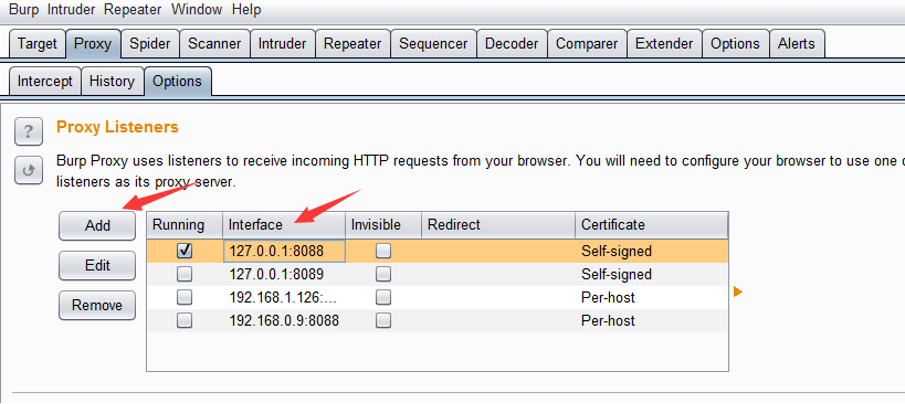Switch to the Comparer tab

tap(587, 44)
